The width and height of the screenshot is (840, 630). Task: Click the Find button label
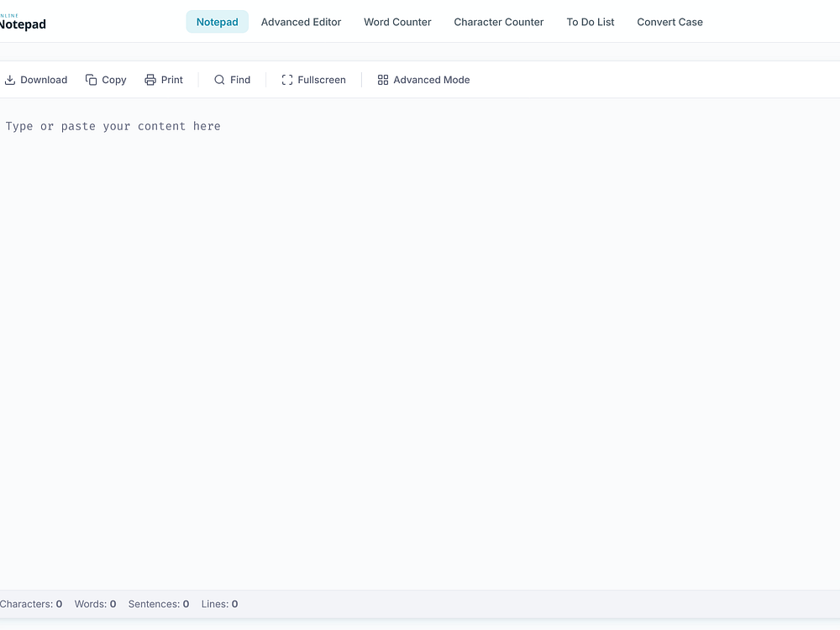coord(240,80)
